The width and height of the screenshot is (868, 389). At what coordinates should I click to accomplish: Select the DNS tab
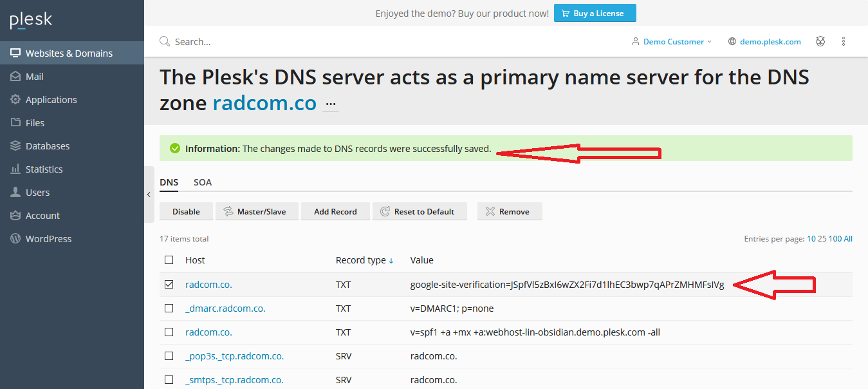[x=169, y=182]
